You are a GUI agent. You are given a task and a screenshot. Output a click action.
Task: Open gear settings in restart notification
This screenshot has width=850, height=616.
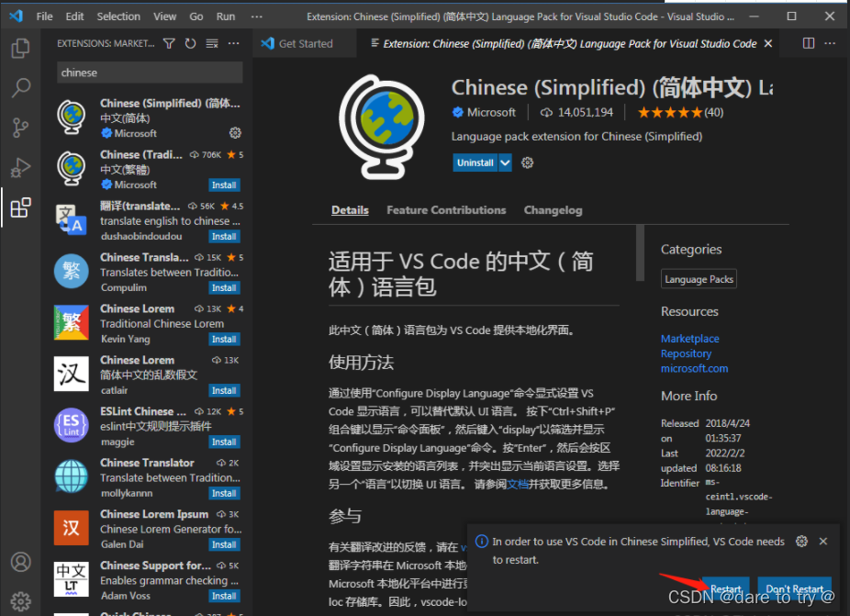coord(801,542)
